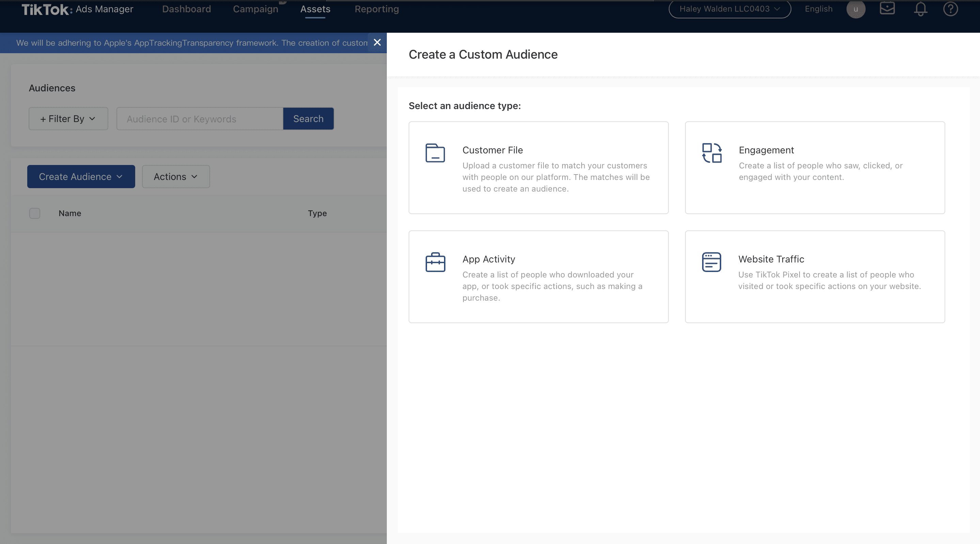Viewport: 980px width, 544px height.
Task: Expand the Create Audience dropdown
Action: 81,177
